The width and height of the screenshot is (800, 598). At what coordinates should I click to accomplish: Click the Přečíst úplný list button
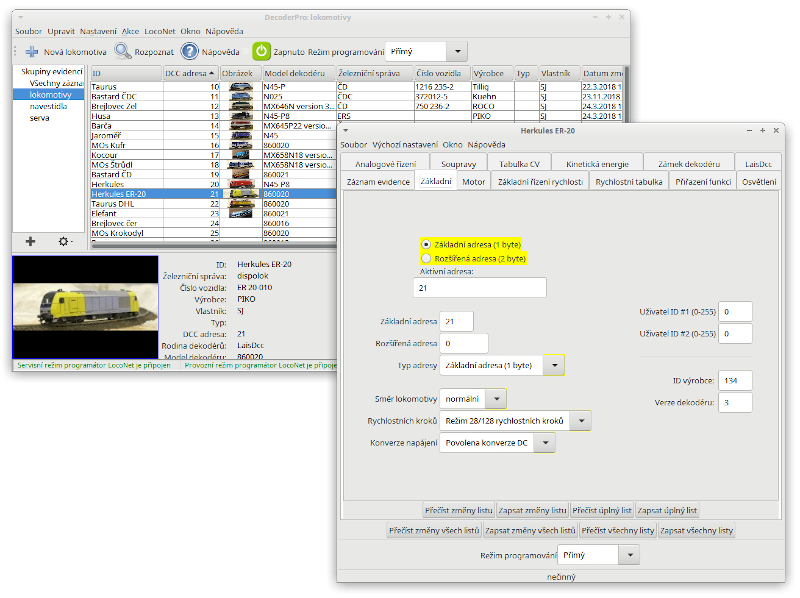pyautogui.click(x=601, y=510)
